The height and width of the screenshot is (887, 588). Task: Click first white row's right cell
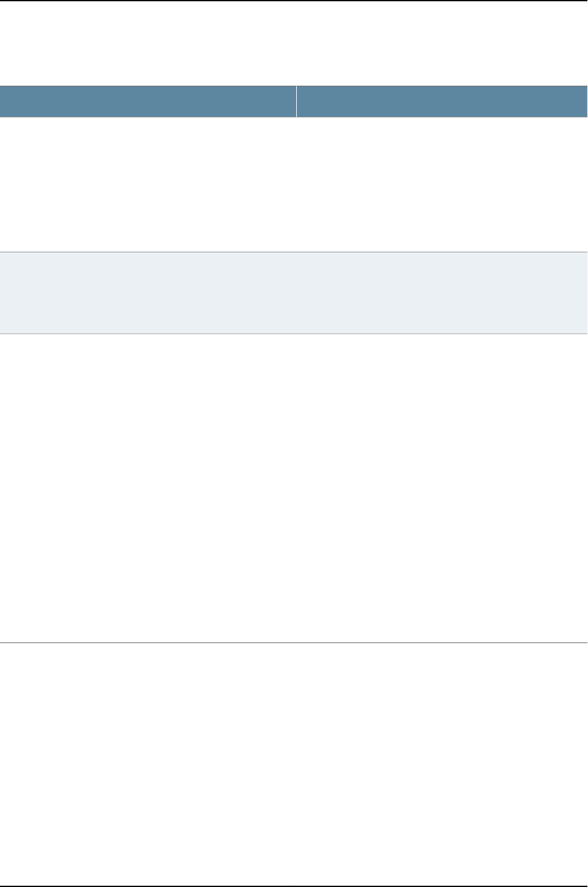(442, 185)
